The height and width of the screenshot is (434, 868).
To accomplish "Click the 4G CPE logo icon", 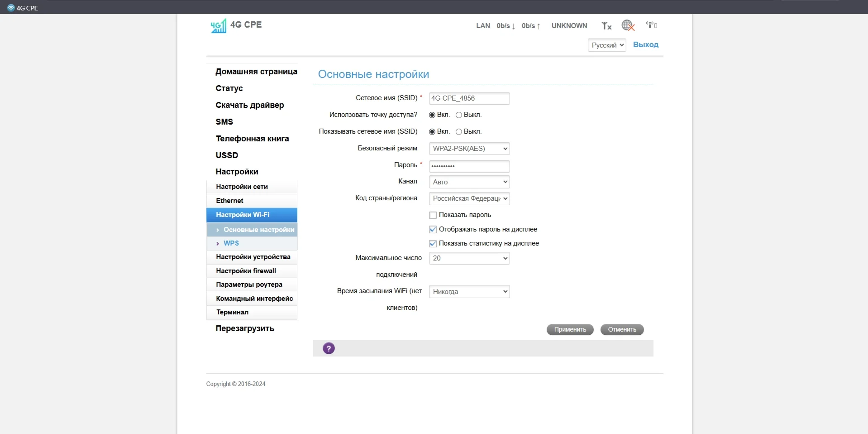I will coord(218,26).
